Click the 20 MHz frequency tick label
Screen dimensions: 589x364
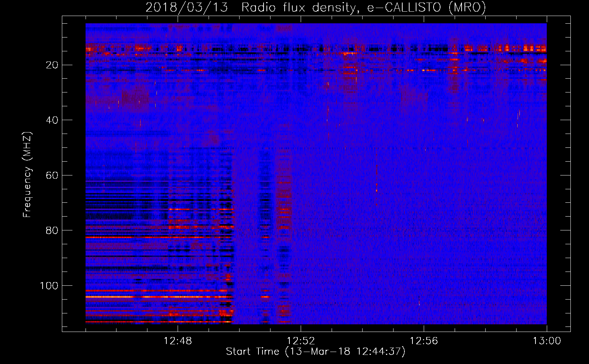(x=52, y=65)
